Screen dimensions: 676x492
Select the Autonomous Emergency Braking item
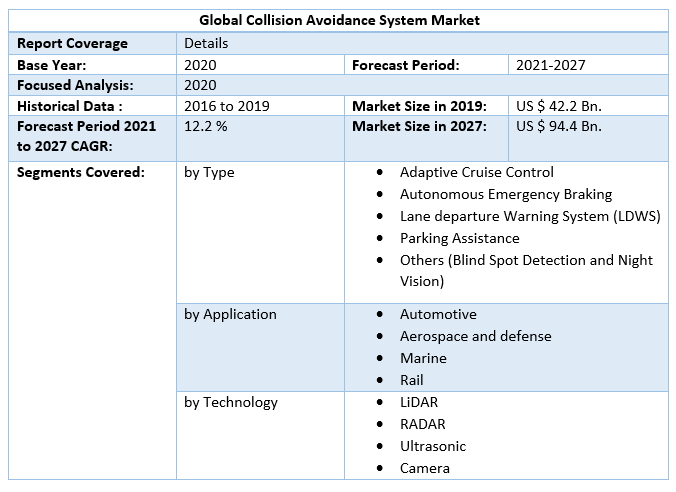pos(505,194)
